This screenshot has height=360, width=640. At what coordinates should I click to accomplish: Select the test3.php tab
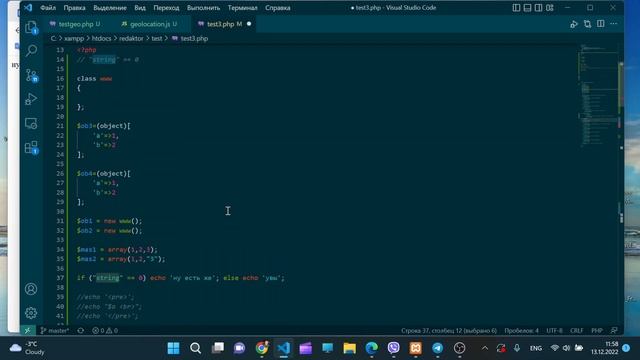224,24
